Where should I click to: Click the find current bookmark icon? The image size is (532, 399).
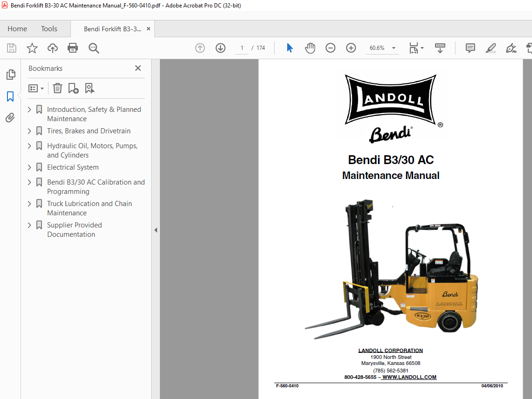tap(90, 88)
